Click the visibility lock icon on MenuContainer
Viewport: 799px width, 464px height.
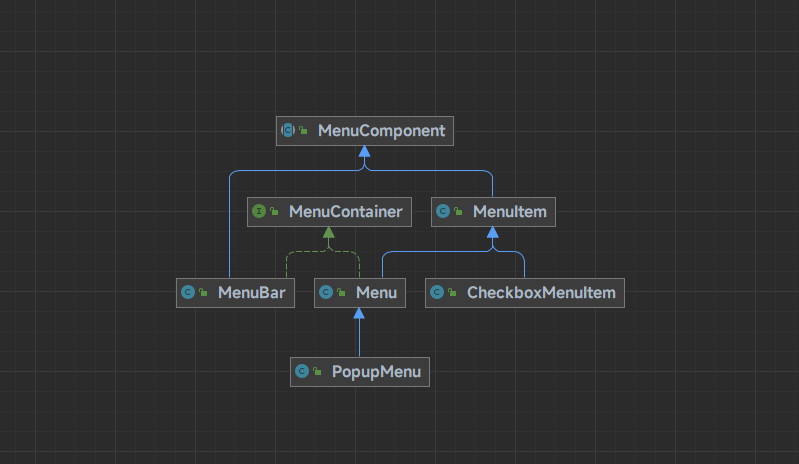(x=273, y=212)
